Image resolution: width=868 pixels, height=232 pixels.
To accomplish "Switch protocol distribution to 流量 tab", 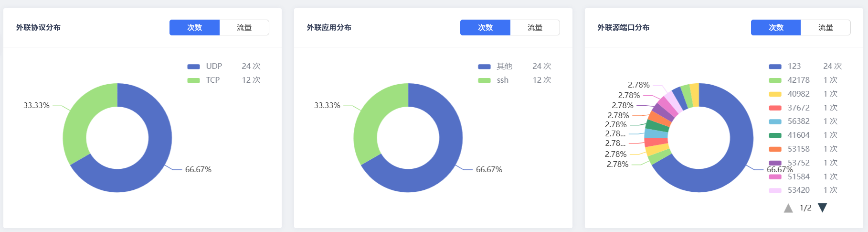I will 244,28.
